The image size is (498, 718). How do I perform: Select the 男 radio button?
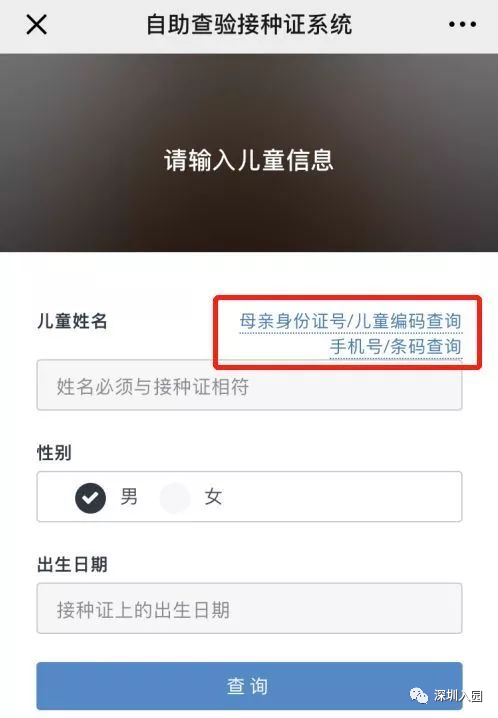[90, 497]
